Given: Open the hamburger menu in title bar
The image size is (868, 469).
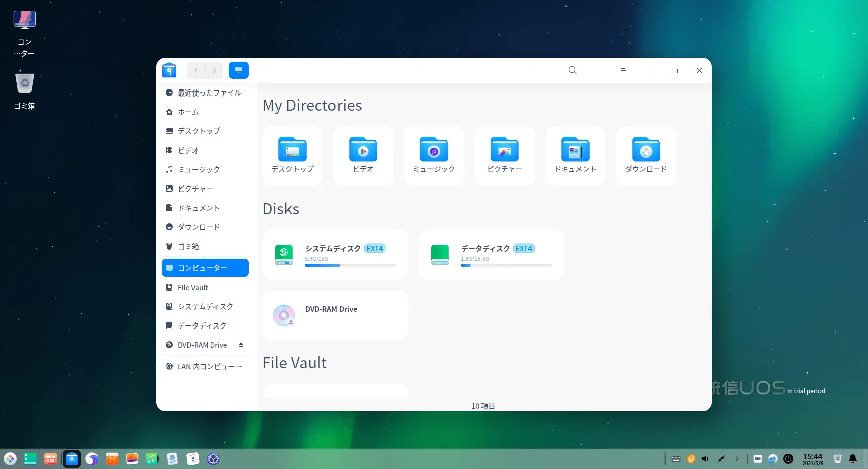Looking at the screenshot, I should click(x=623, y=71).
